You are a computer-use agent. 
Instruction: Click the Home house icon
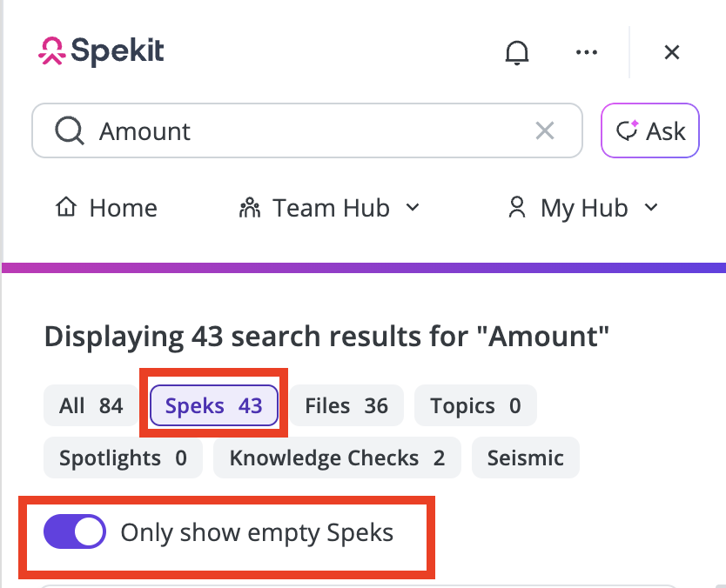tap(66, 207)
